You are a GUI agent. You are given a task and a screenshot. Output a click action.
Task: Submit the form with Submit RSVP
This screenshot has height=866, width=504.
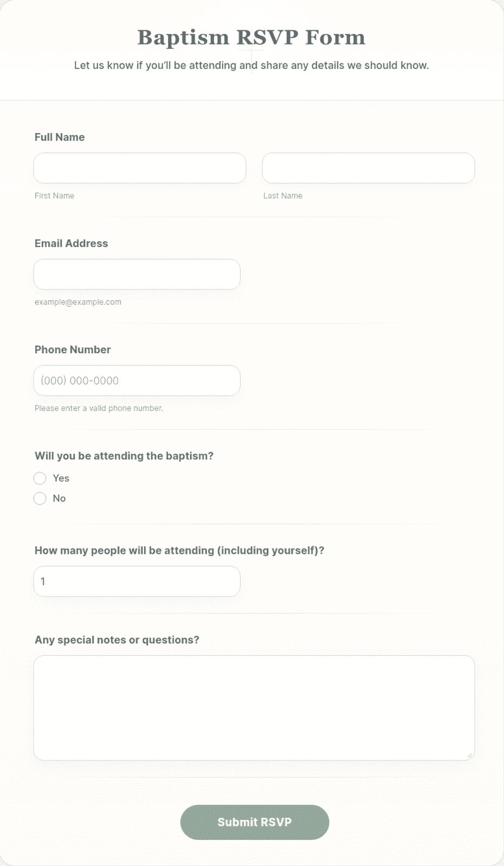coord(255,822)
